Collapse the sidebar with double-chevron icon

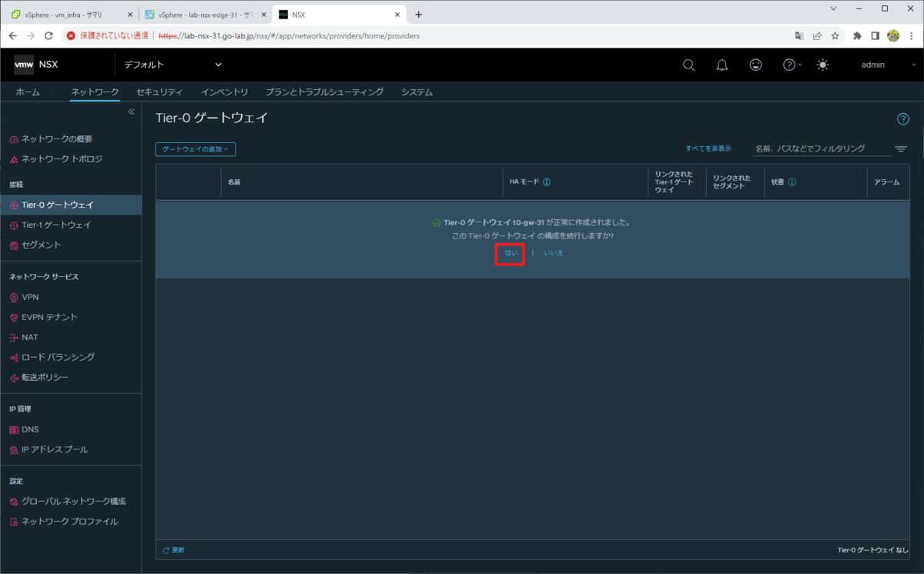(x=131, y=112)
